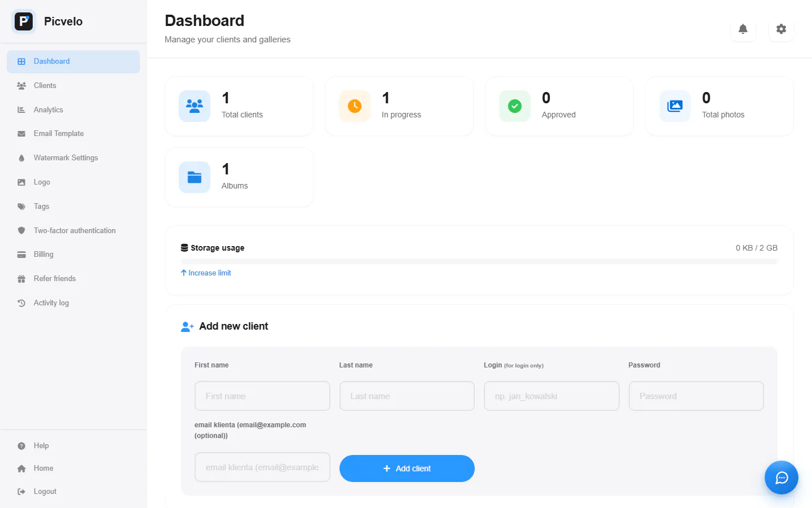The height and width of the screenshot is (508, 812).
Task: Select Two-factor authentication menu item
Action: (x=73, y=230)
